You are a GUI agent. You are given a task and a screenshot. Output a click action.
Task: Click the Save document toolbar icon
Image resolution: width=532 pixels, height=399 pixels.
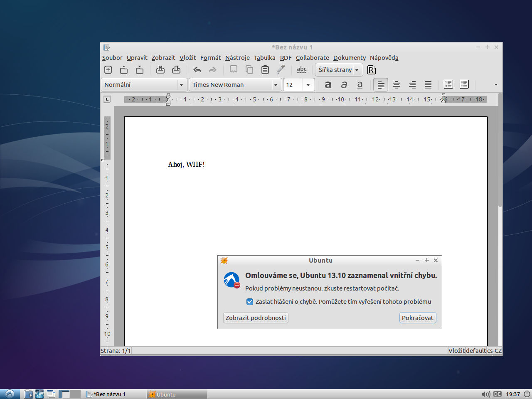pyautogui.click(x=140, y=70)
